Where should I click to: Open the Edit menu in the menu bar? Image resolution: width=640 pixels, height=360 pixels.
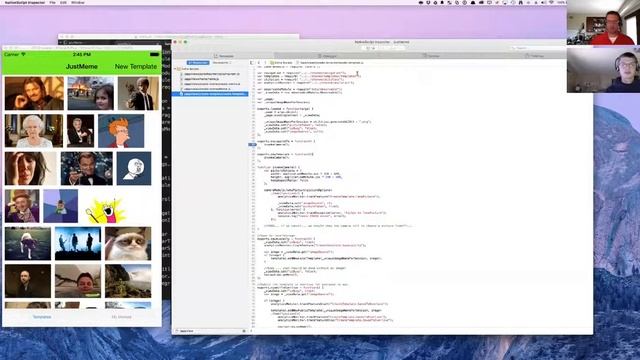point(63,2)
